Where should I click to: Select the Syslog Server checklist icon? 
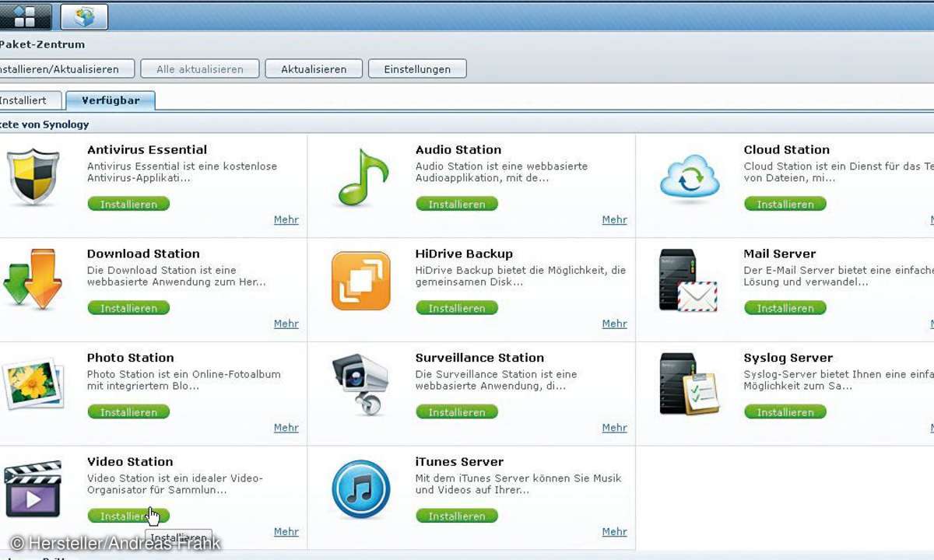click(x=690, y=384)
